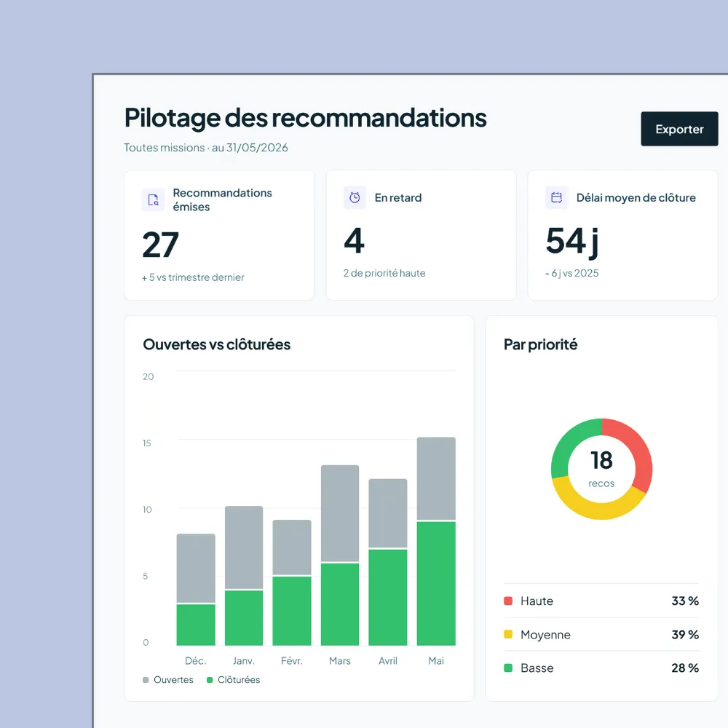
Task: Click the Mars axis label
Action: (x=340, y=661)
